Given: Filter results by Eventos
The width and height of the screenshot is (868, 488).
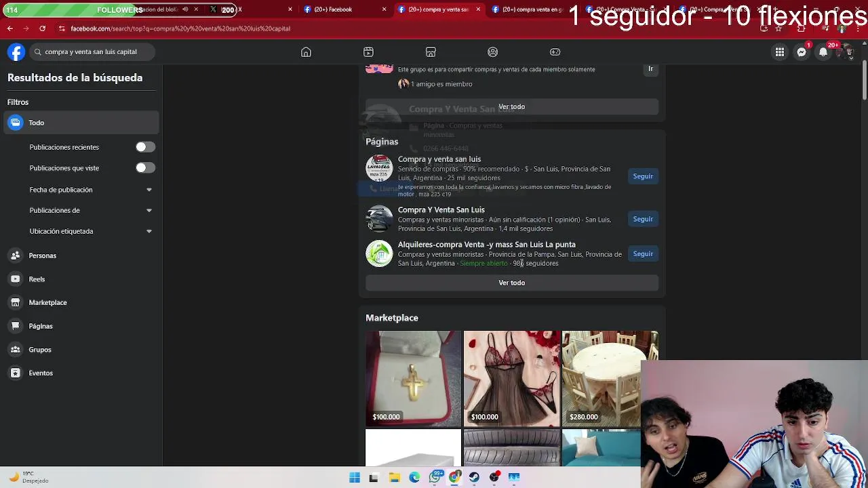Looking at the screenshot, I should 81,373.
